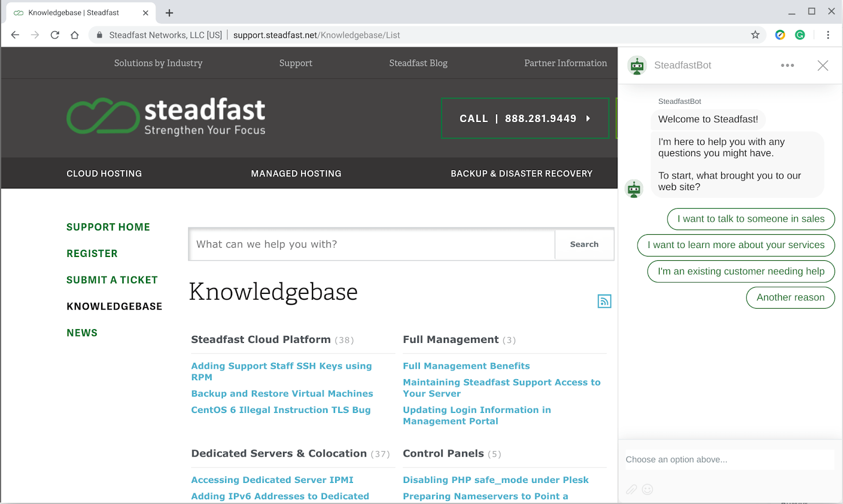Open the Chrome three-dot menu
The height and width of the screenshot is (504, 843).
[828, 35]
